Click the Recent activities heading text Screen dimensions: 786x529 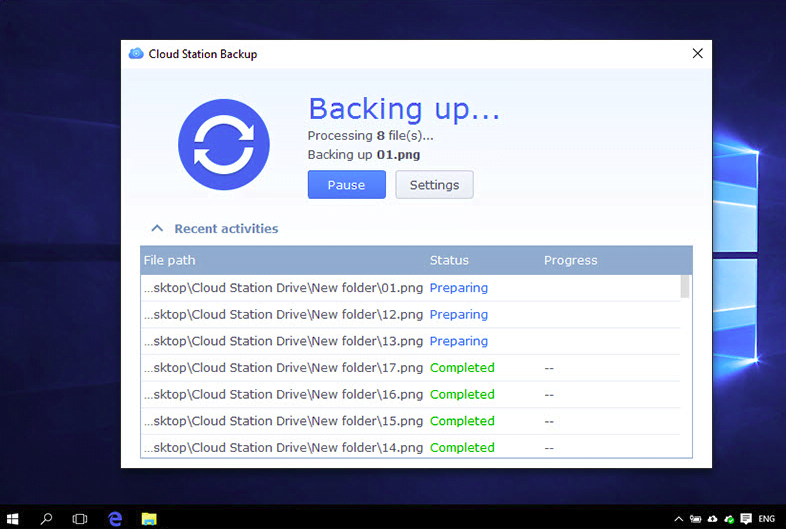[x=226, y=229]
